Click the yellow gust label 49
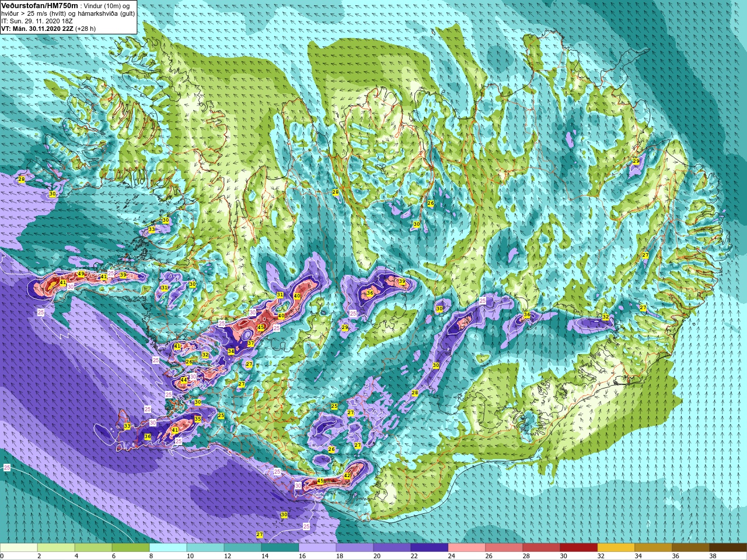The image size is (747, 560). click(x=81, y=274)
